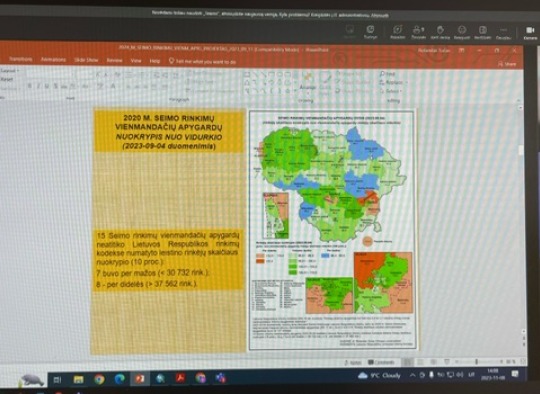540x394 pixels.
Task: Click Reset slide button
Action: pyautogui.click(x=7, y=79)
